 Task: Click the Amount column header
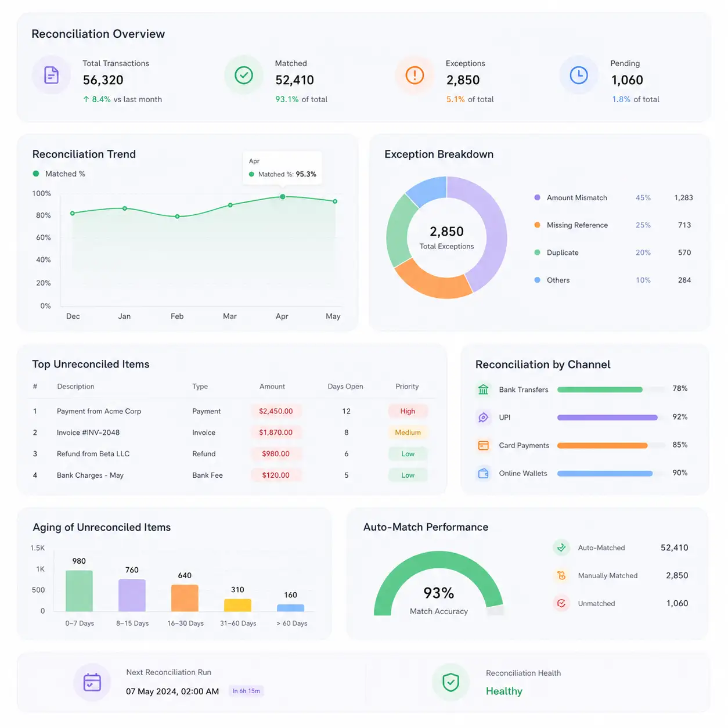272,387
